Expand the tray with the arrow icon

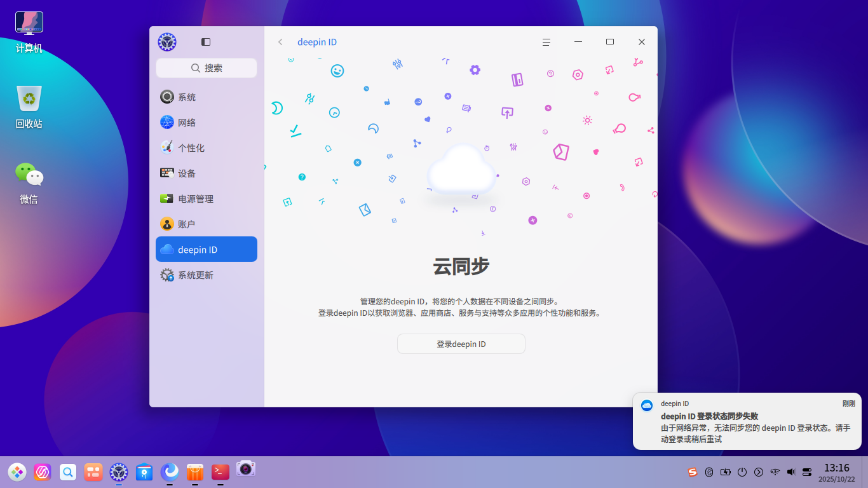tap(759, 472)
